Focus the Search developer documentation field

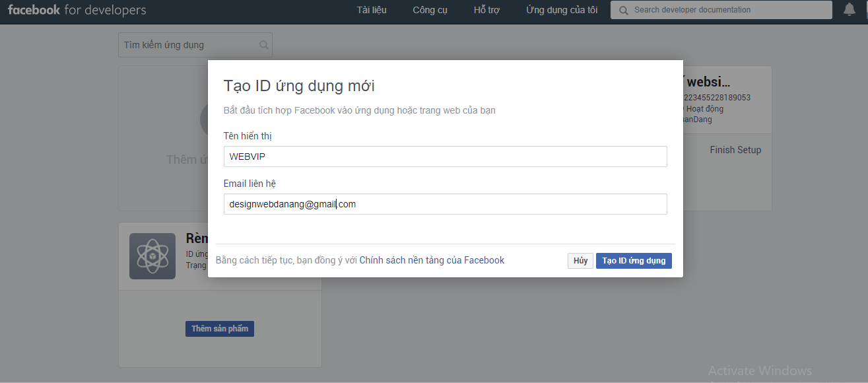(721, 10)
